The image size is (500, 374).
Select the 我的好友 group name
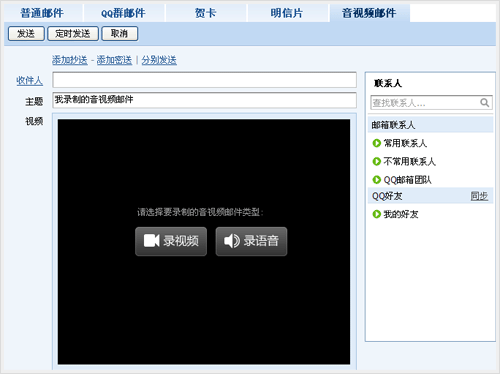tap(401, 214)
